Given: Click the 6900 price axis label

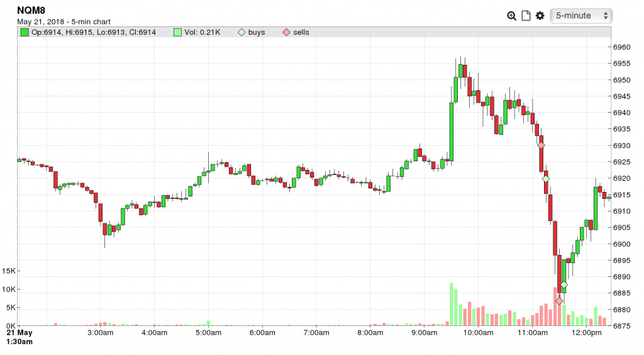Looking at the screenshot, I should point(622,244).
